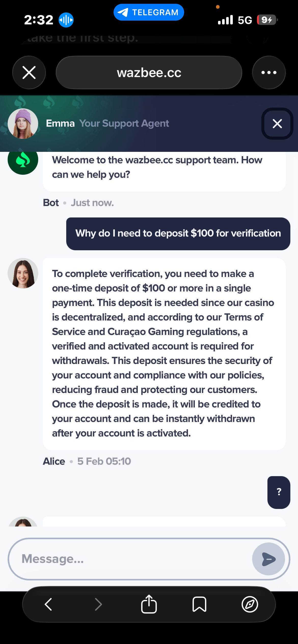Close the Emma support chat panel

click(277, 124)
